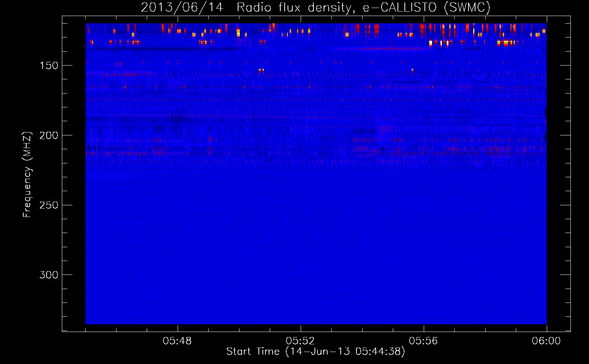Image resolution: width=589 pixels, height=364 pixels.
Task: Select the 300 MHz frequency axis label
Action: 49,275
